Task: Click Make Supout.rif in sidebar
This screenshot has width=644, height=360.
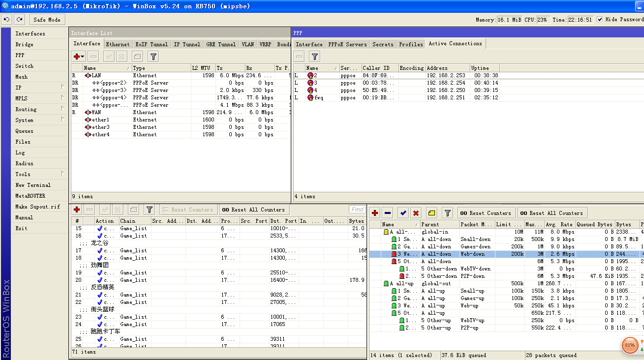Action: click(37, 207)
